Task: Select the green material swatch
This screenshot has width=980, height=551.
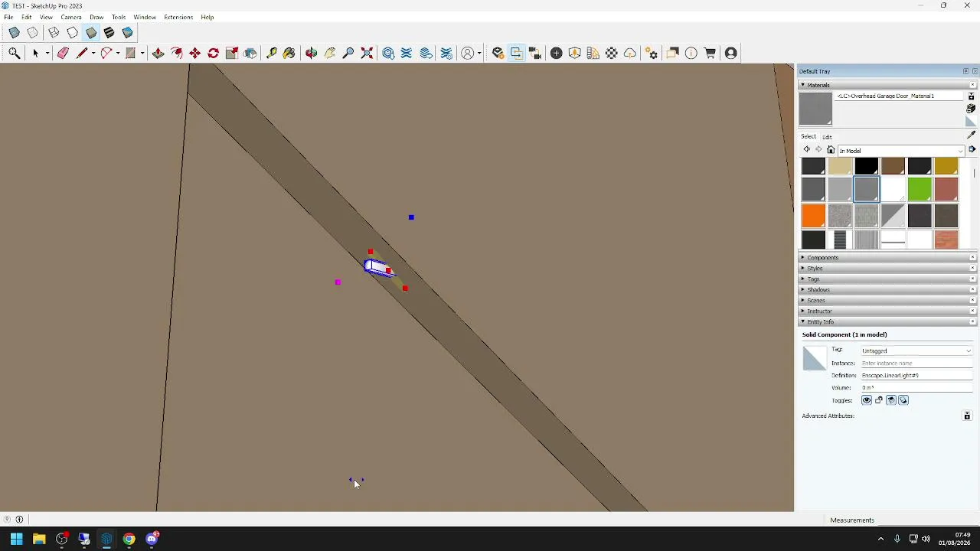Action: pos(920,189)
